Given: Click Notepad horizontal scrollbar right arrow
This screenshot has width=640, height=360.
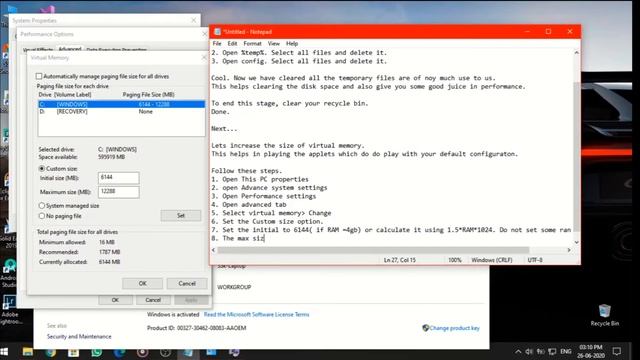Looking at the screenshot, I should click(x=569, y=250).
